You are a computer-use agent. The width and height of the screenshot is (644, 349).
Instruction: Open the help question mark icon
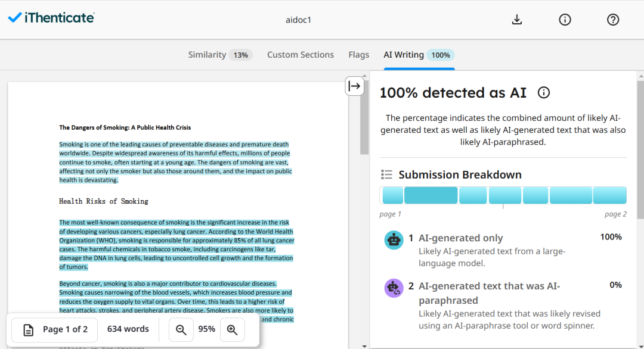613,19
